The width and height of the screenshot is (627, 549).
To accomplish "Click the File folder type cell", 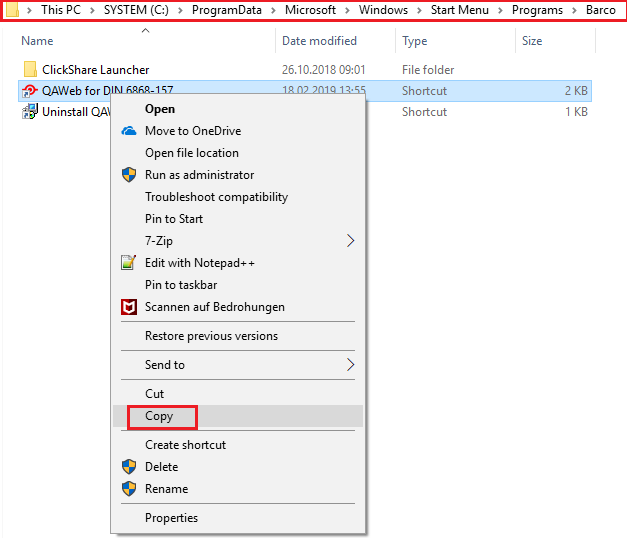I will click(x=428, y=70).
